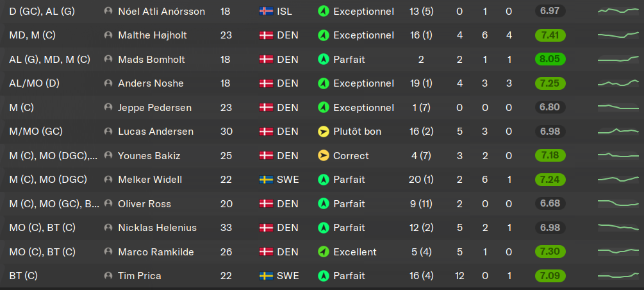Click the player icon beside Nicklas Helenius

(108, 228)
